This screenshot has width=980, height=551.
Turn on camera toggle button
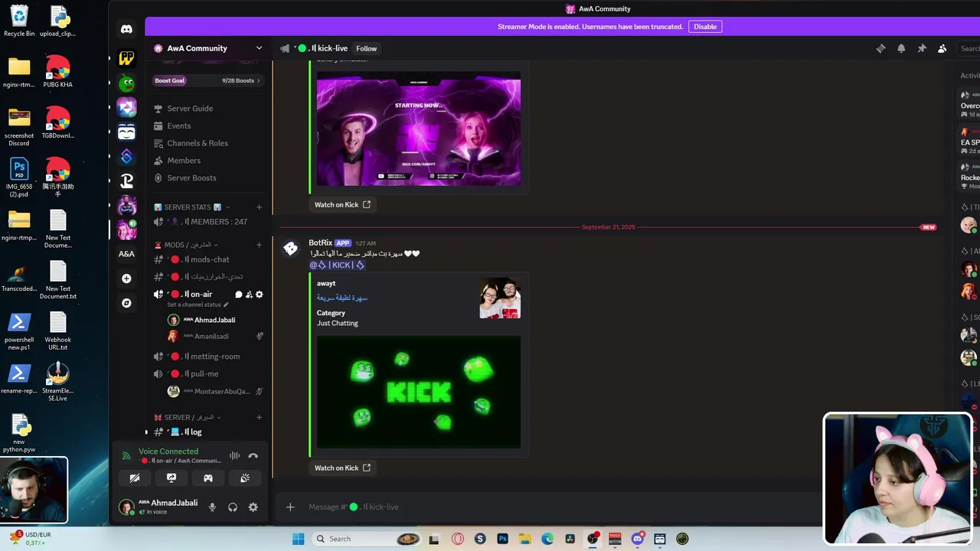tap(135, 478)
